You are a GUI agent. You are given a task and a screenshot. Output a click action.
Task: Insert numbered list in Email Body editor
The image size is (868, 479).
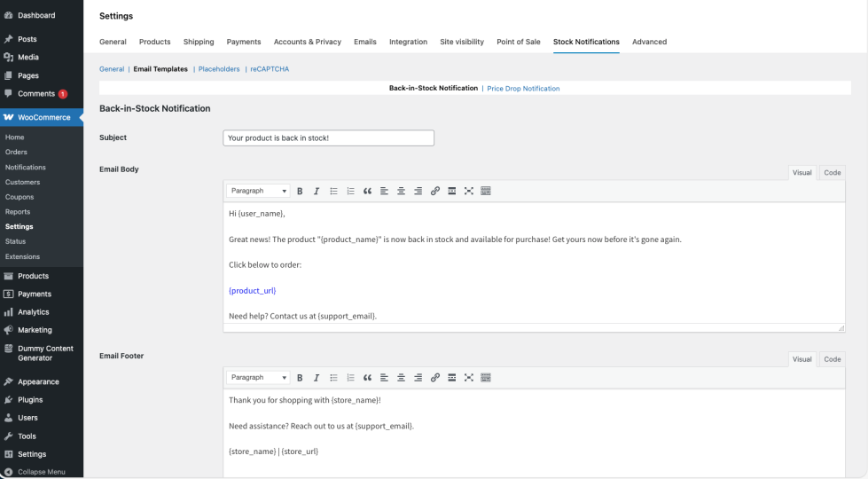click(x=350, y=191)
